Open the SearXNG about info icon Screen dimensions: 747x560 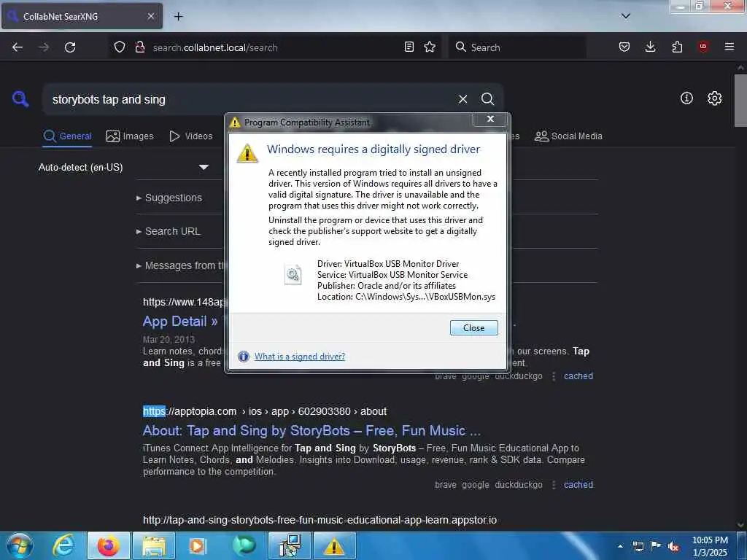(x=686, y=98)
